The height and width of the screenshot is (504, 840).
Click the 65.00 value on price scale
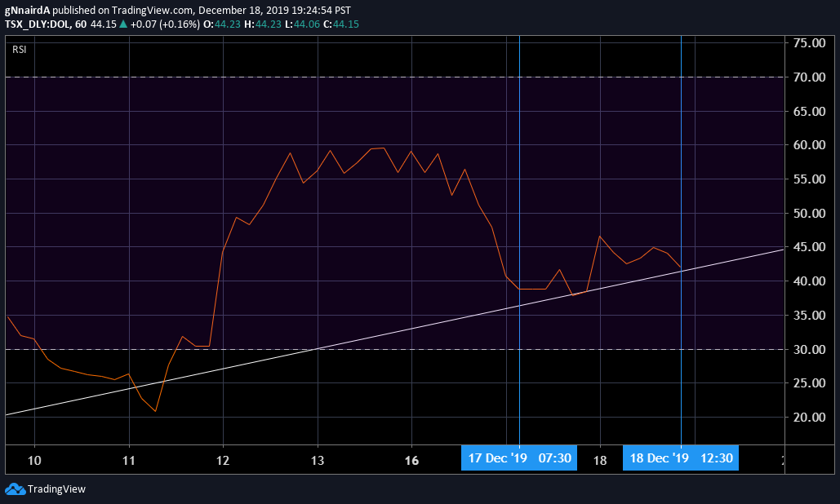pyautogui.click(x=809, y=111)
